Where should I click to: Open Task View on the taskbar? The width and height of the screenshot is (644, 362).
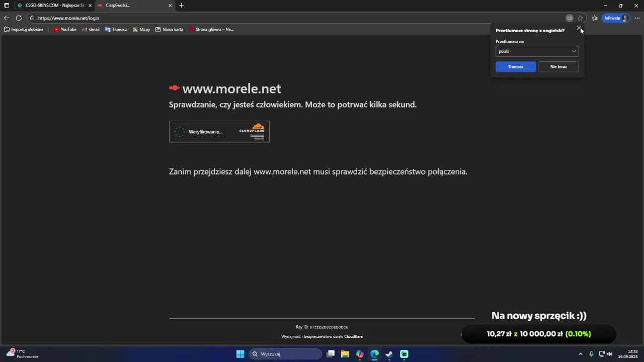click(331, 354)
